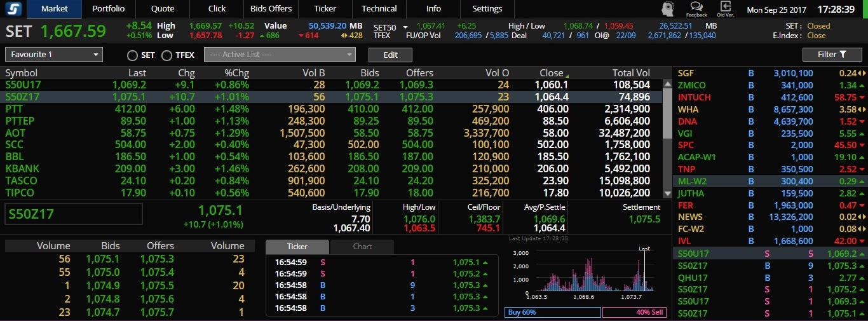Click DNA in the ticker panel
The width and height of the screenshot is (868, 321).
tap(687, 122)
